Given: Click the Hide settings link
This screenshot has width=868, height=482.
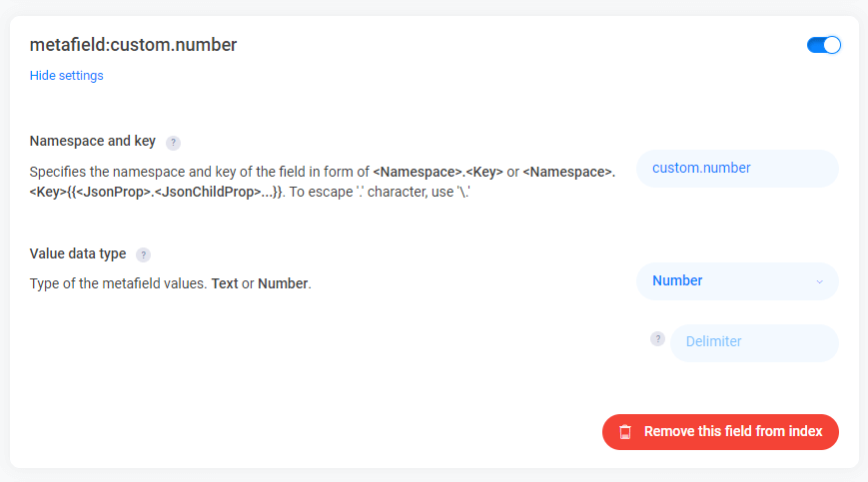Looking at the screenshot, I should [x=66, y=76].
